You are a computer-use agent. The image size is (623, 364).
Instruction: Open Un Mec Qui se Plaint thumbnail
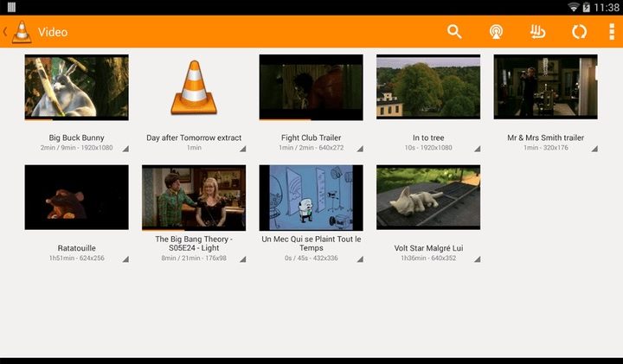click(x=311, y=198)
